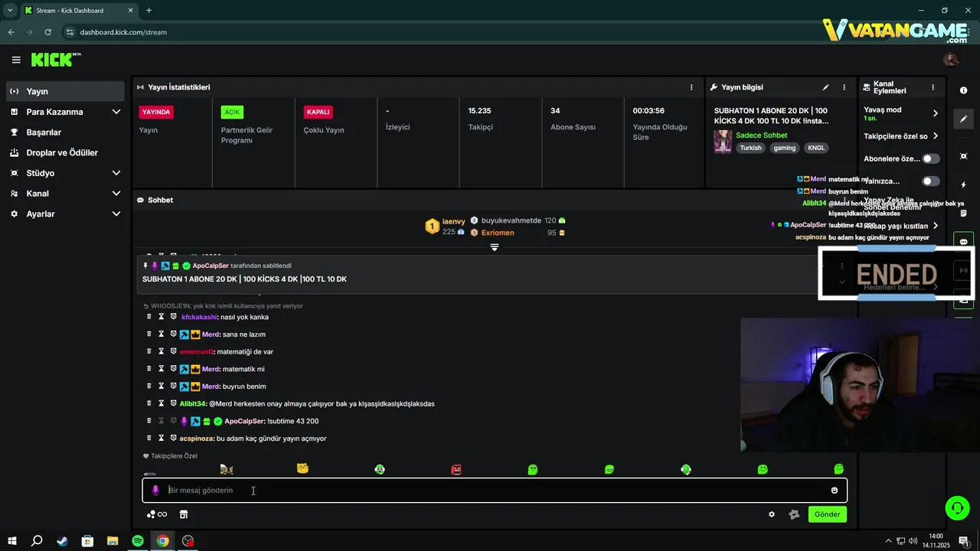980x551 pixels.
Task: Click into the Bir mesaj gönderin field
Action: pyautogui.click(x=494, y=491)
